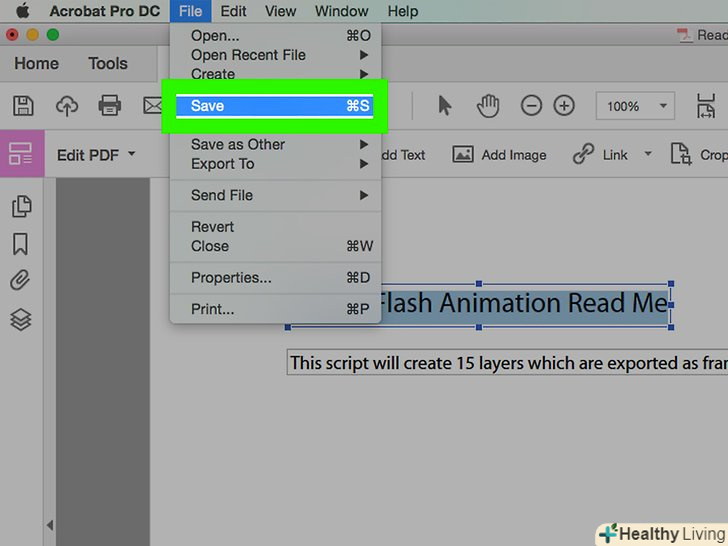The image size is (728, 546).
Task: Open the Edit menu
Action: (233, 11)
